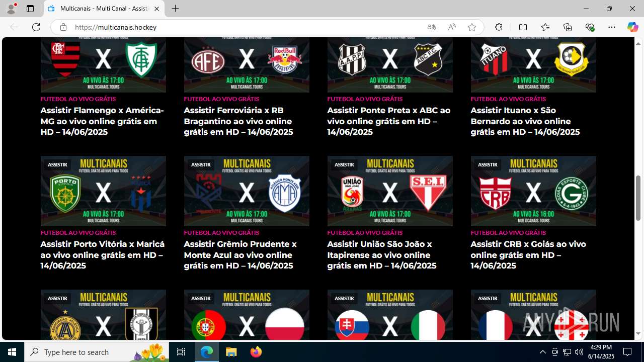Click ASSISTIR badge on Porto Vitória card
Image resolution: width=644 pixels, height=362 pixels.
pyautogui.click(x=57, y=164)
